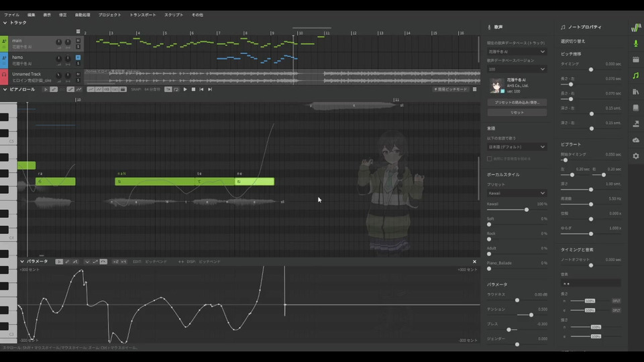
Task: Select the pencil tool in piano roll toolbar
Action: [x=54, y=89]
